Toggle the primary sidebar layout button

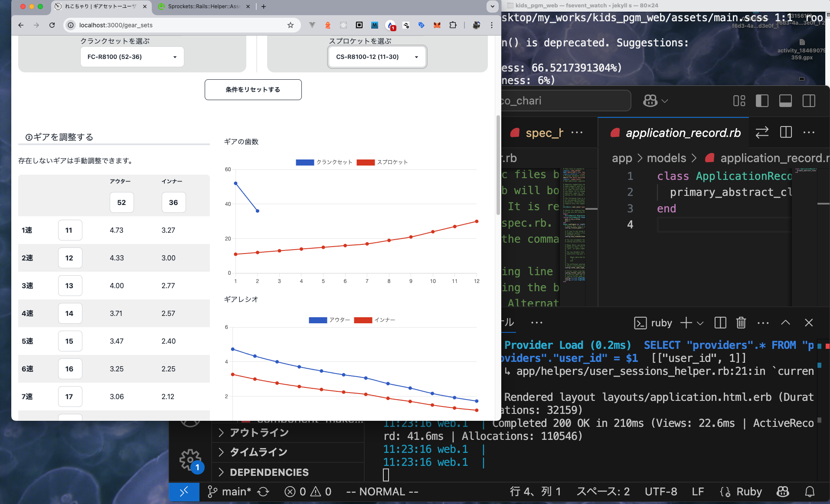coord(762,101)
